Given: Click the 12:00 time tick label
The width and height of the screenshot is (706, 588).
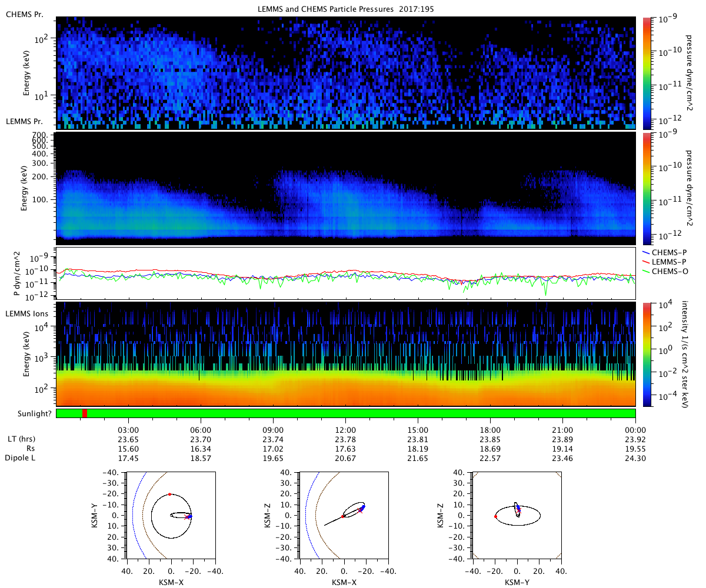Looking at the screenshot, I should (346, 429).
